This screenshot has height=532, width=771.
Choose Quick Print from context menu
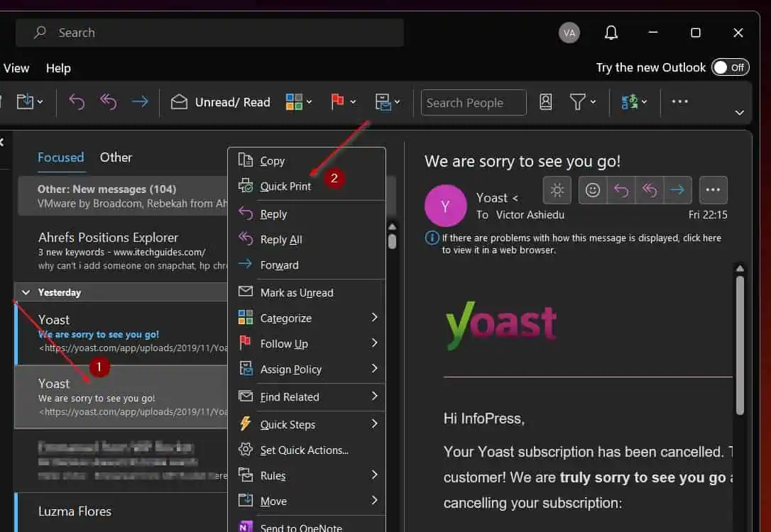click(307, 186)
